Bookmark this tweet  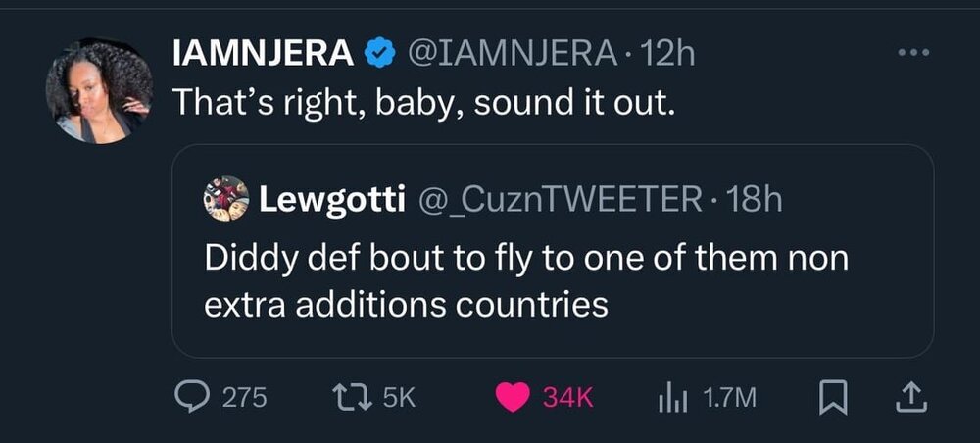pyautogui.click(x=829, y=396)
